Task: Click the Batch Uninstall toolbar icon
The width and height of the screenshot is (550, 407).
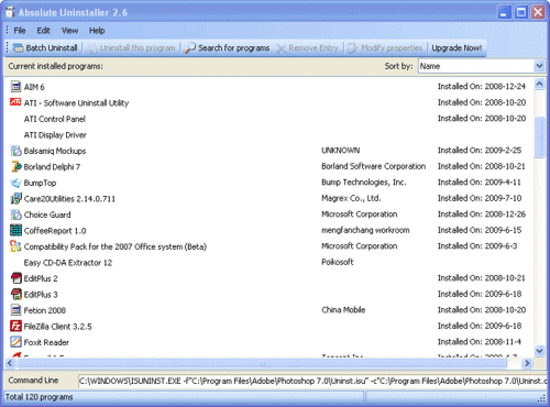Action: [x=18, y=48]
